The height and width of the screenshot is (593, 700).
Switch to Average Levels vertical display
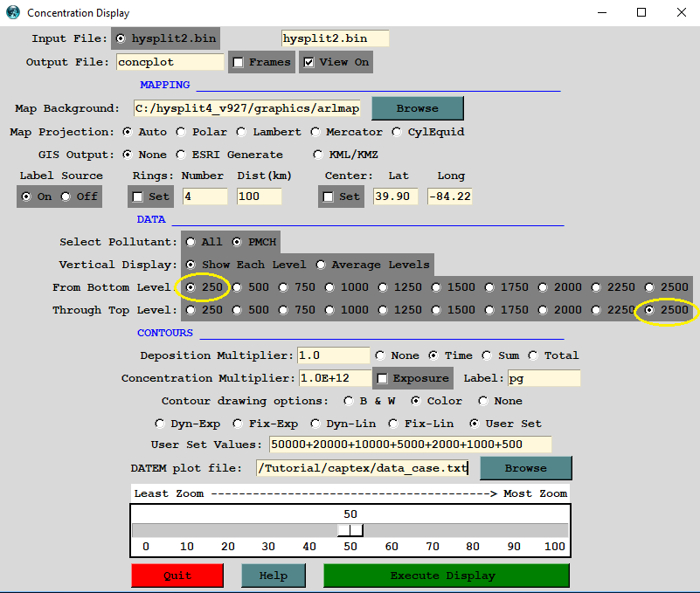(321, 265)
